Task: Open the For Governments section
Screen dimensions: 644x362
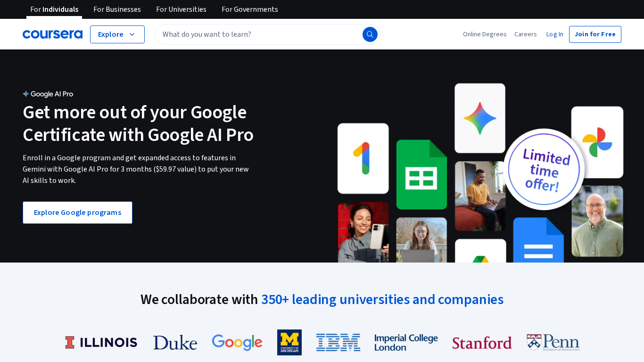Action: pyautogui.click(x=249, y=9)
